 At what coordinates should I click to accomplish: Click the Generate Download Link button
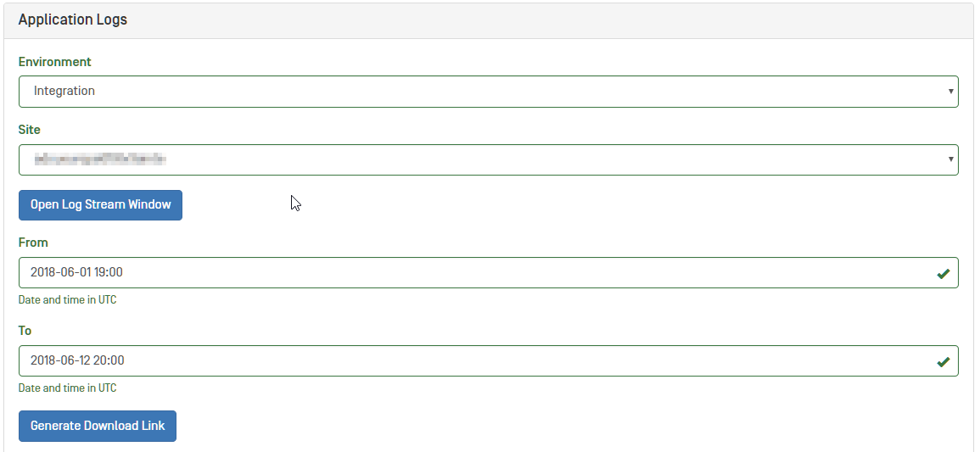(98, 426)
